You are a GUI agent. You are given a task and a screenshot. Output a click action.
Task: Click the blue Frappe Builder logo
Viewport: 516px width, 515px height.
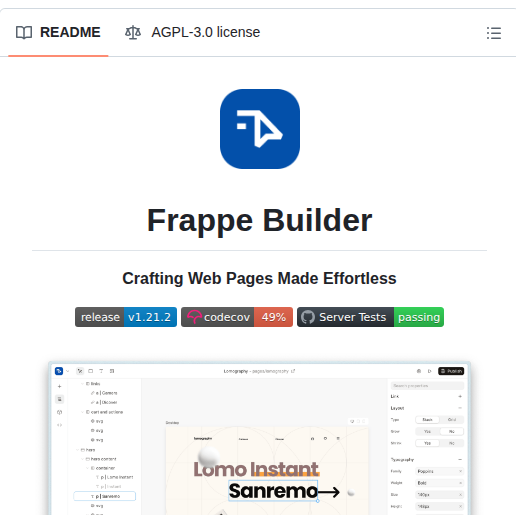click(260, 129)
